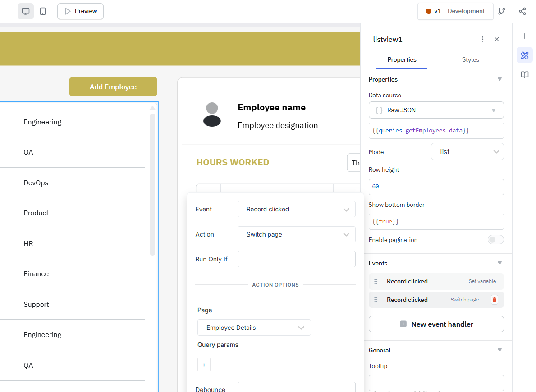536x392 pixels.
Task: Open the Mode dropdown
Action: point(467,151)
